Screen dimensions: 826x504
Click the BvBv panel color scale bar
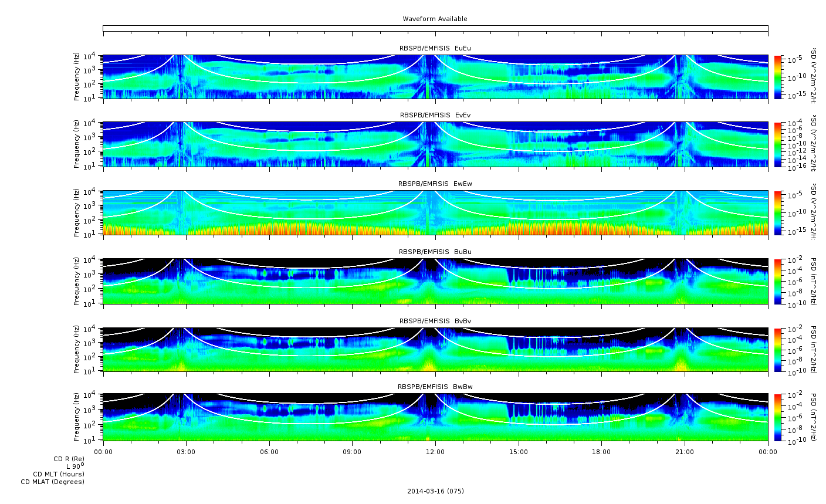[778, 350]
